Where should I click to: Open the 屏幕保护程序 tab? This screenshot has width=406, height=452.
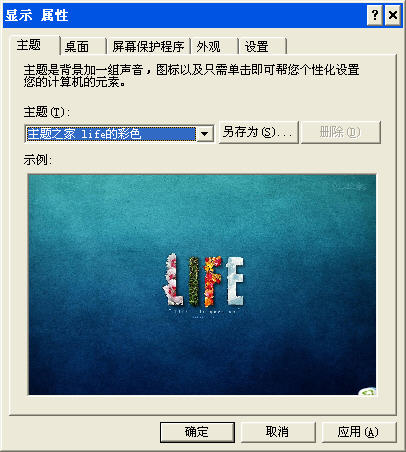pyautogui.click(x=148, y=47)
